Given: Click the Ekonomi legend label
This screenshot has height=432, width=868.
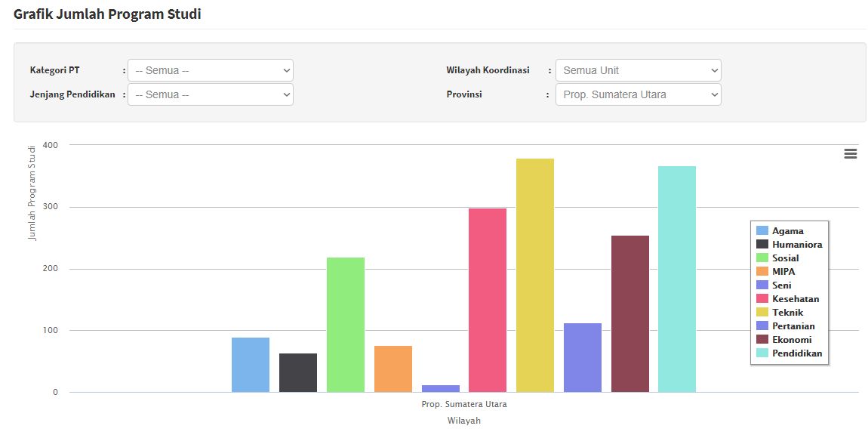Looking at the screenshot, I should tap(792, 340).
